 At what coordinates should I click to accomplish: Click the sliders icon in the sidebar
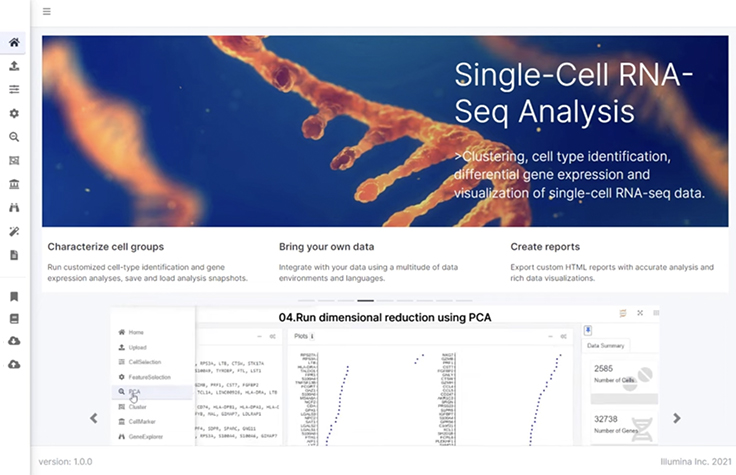[x=14, y=90]
